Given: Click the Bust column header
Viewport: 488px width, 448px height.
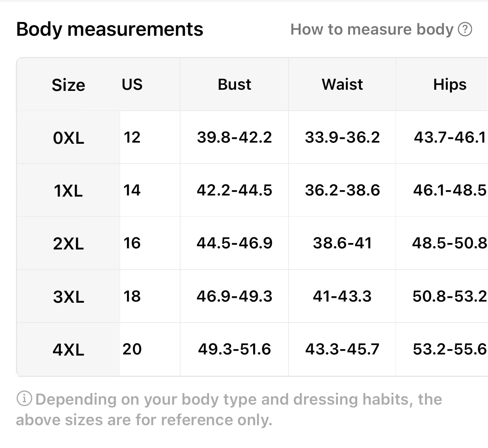Looking at the screenshot, I should pos(234,84).
